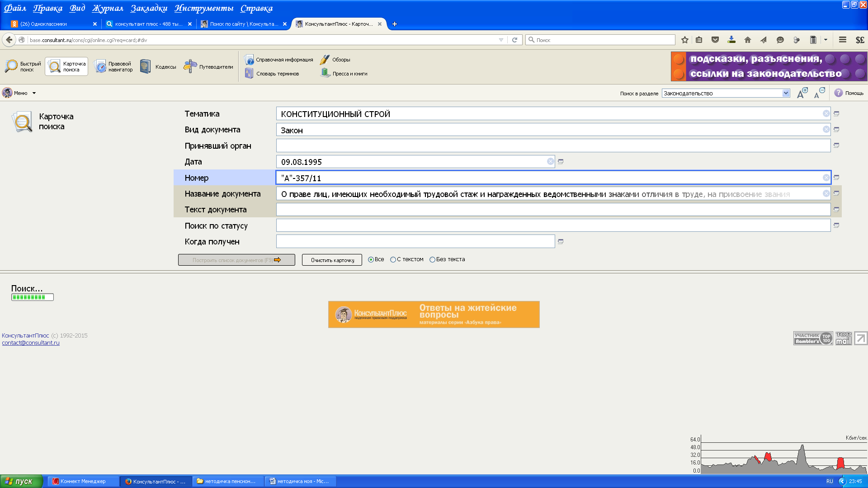Open Помощь help
Viewport: 868px width, 488px height.
pyautogui.click(x=849, y=93)
